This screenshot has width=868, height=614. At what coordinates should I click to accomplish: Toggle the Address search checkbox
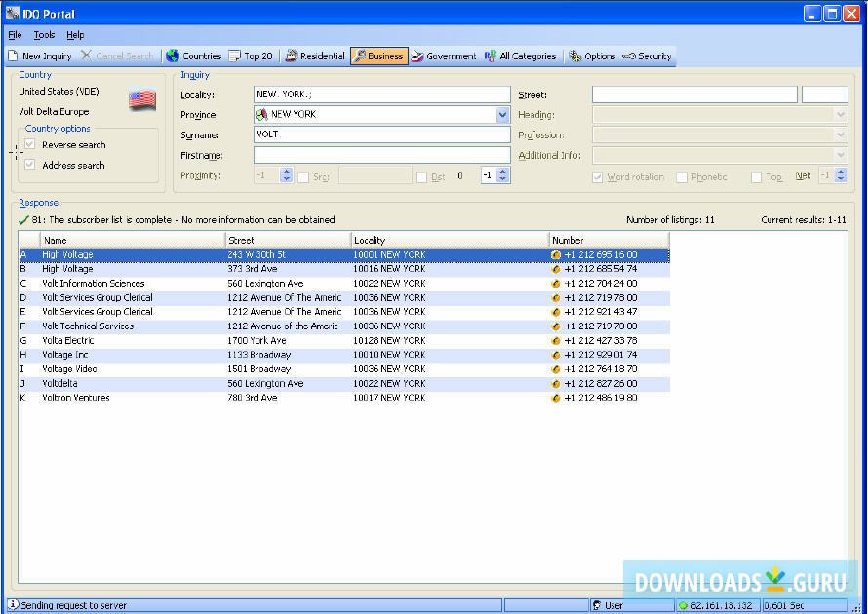click(30, 165)
